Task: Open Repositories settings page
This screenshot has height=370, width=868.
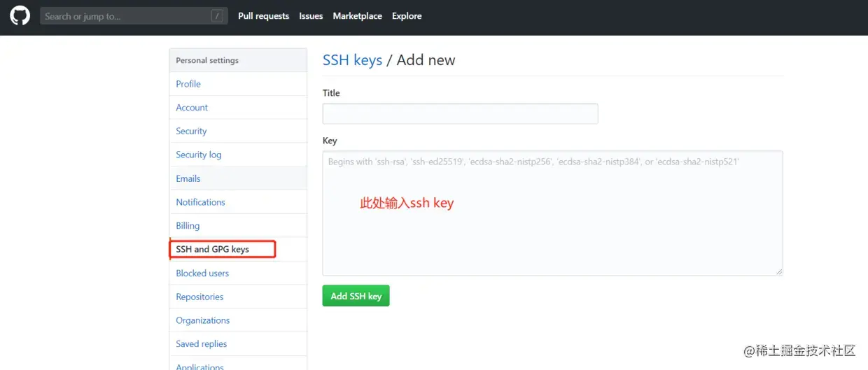Action: (x=238, y=297)
